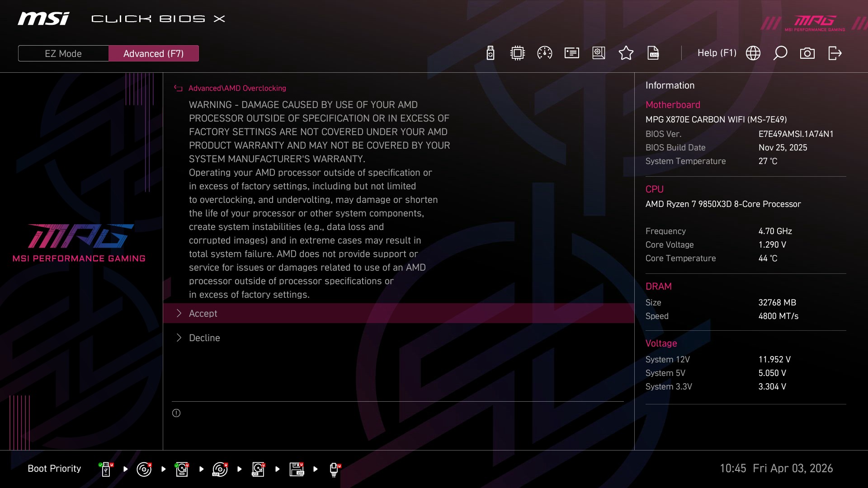The image size is (868, 488).
Task: Open the M-Flash USB update icon
Action: pos(491,53)
